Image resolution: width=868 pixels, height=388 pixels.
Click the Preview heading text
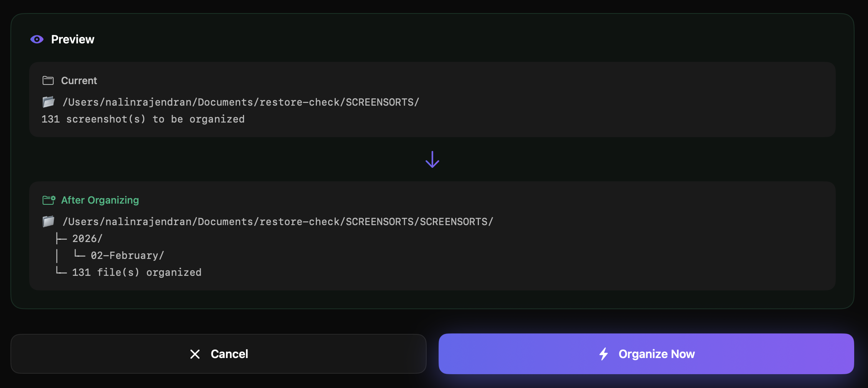tap(73, 39)
